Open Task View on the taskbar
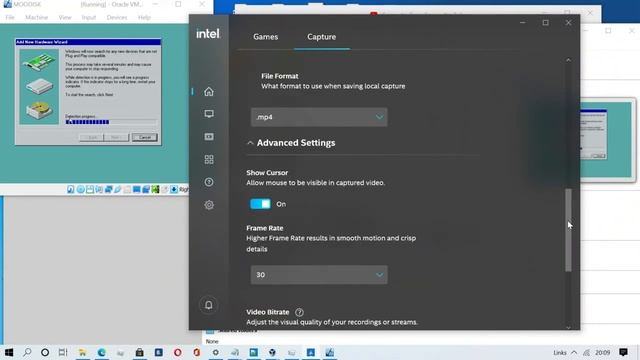The image size is (640, 360). [63, 352]
